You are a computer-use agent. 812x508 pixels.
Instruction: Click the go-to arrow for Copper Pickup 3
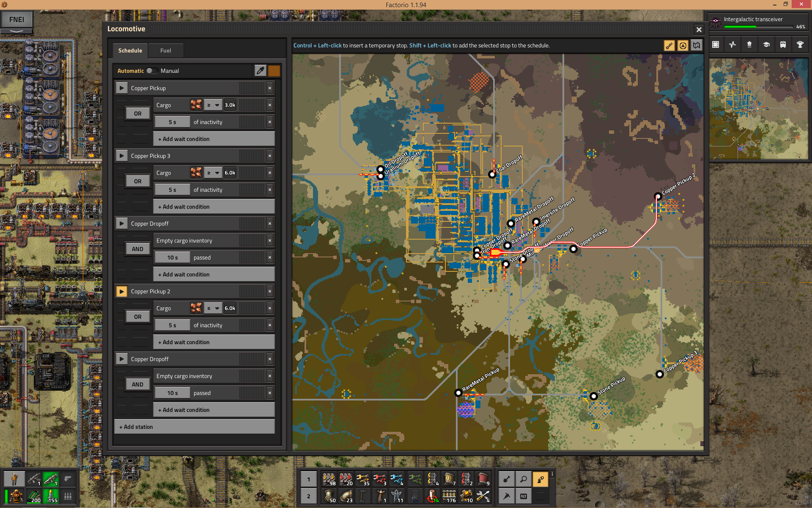(122, 156)
